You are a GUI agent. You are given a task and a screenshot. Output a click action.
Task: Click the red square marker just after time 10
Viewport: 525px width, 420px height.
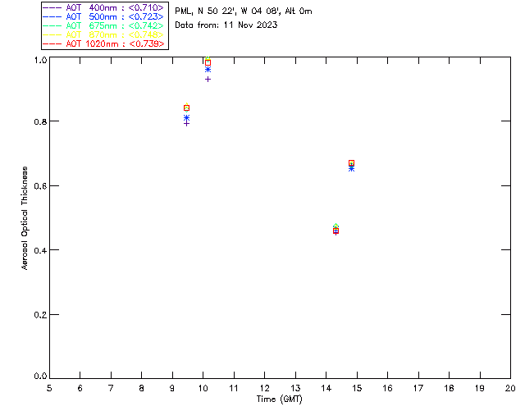click(208, 62)
